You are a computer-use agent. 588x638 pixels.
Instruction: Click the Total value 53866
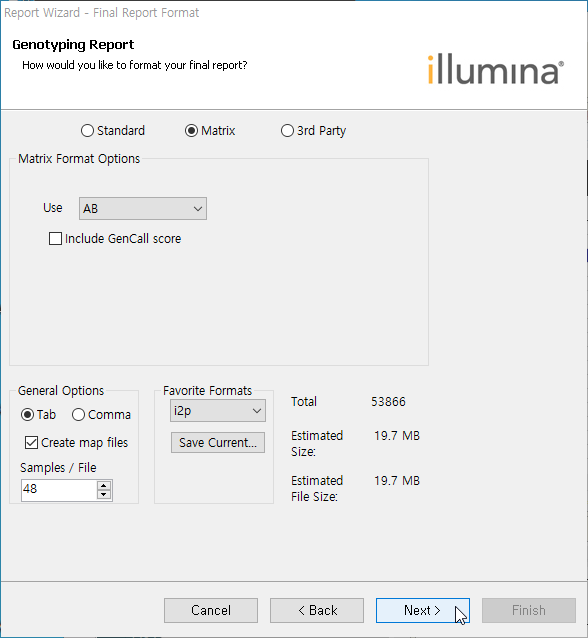pyautogui.click(x=388, y=402)
